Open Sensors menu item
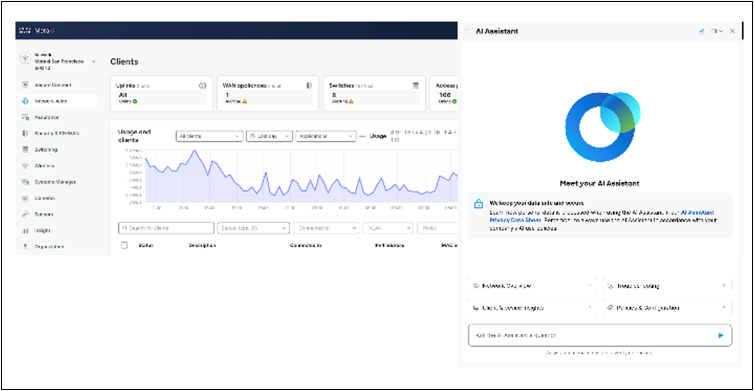Viewport: 754px width, 391px height. 58,214
